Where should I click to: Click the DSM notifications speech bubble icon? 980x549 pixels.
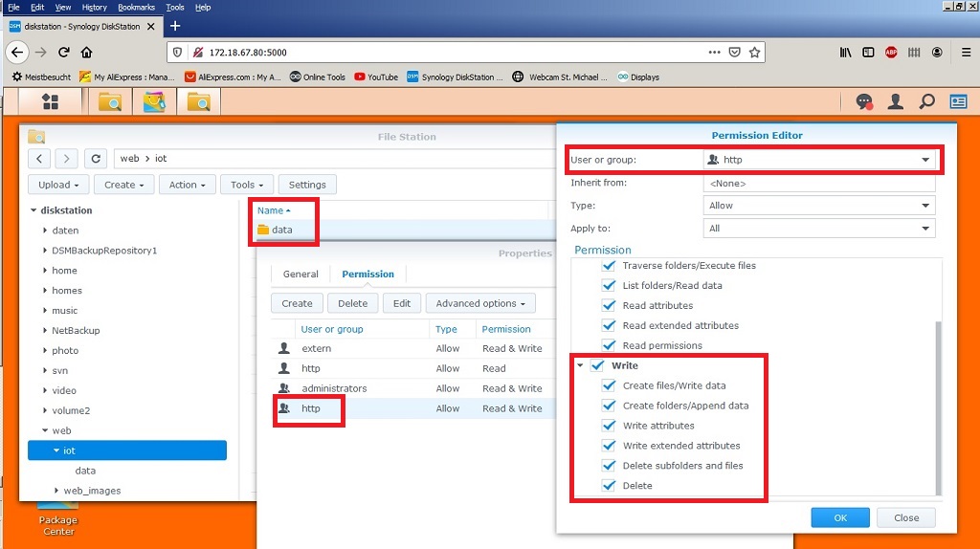[864, 101]
